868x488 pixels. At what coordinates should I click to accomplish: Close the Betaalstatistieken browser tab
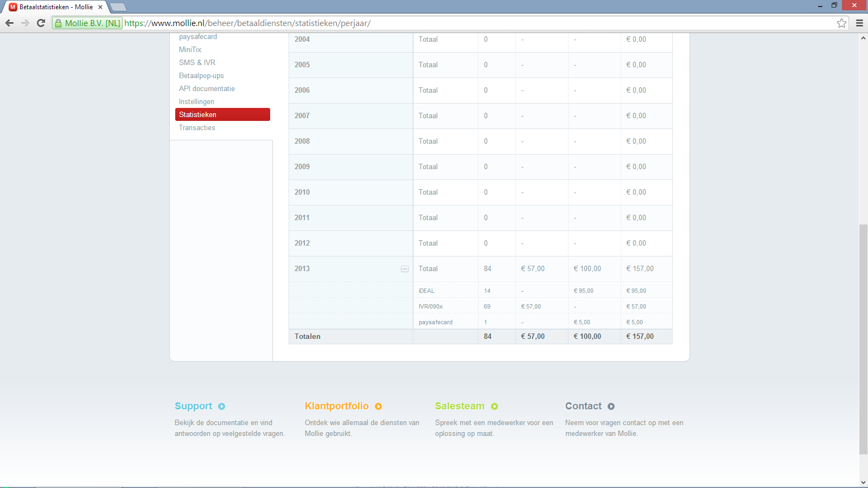tap(100, 7)
